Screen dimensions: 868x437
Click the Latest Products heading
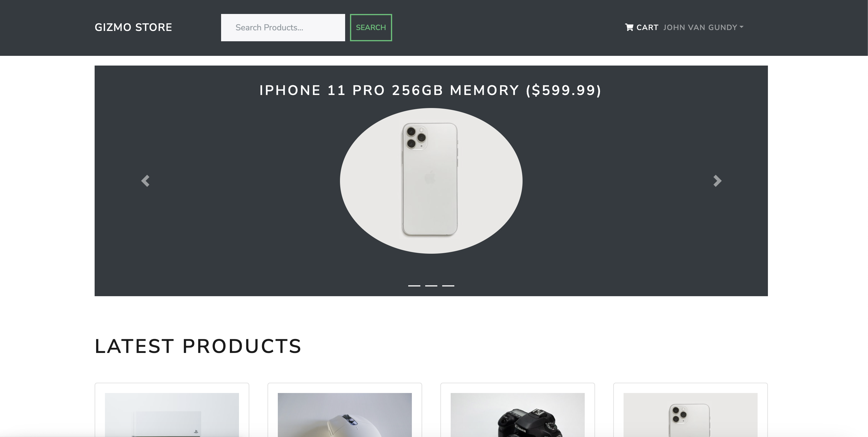pos(198,346)
